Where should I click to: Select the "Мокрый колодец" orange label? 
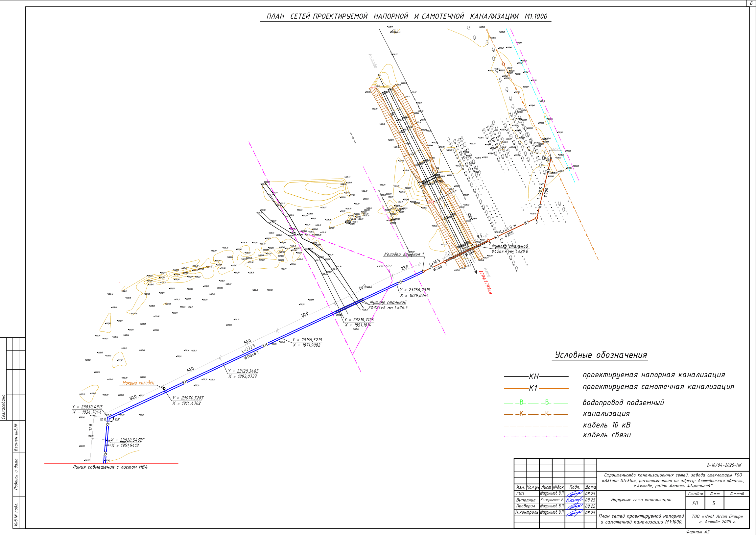click(x=138, y=383)
